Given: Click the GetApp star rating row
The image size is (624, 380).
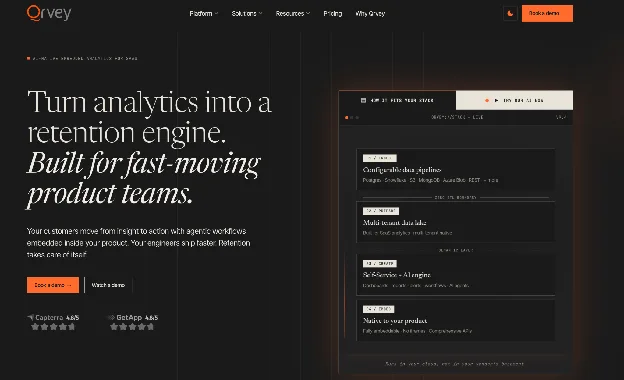Looking at the screenshot, I should (x=132, y=327).
